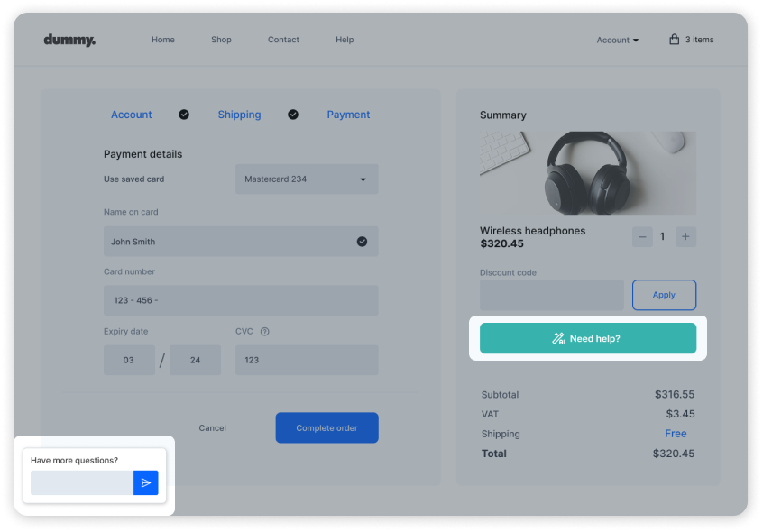Expand the Mastercard 234 saved card dropdown
The height and width of the screenshot is (532, 763).
pyautogui.click(x=307, y=179)
